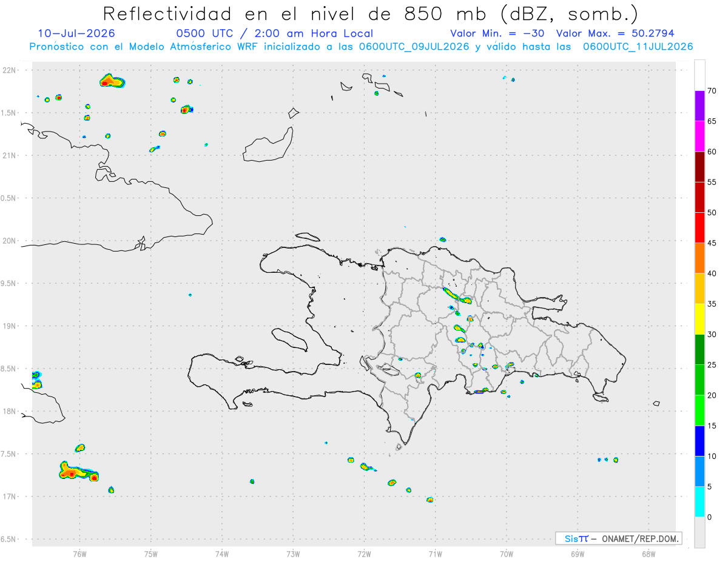Pick the medium green 20–25 dBZ colorbar segment
This screenshot has width=728, height=562.
pyautogui.click(x=699, y=380)
